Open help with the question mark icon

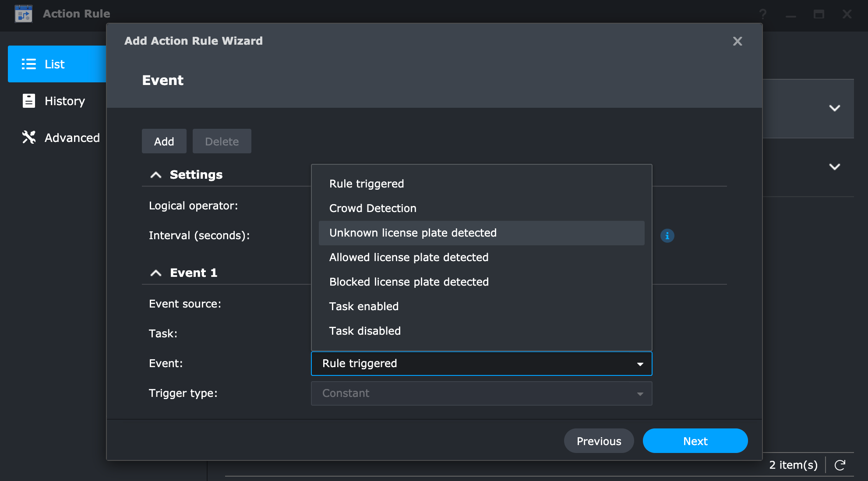[x=763, y=14]
